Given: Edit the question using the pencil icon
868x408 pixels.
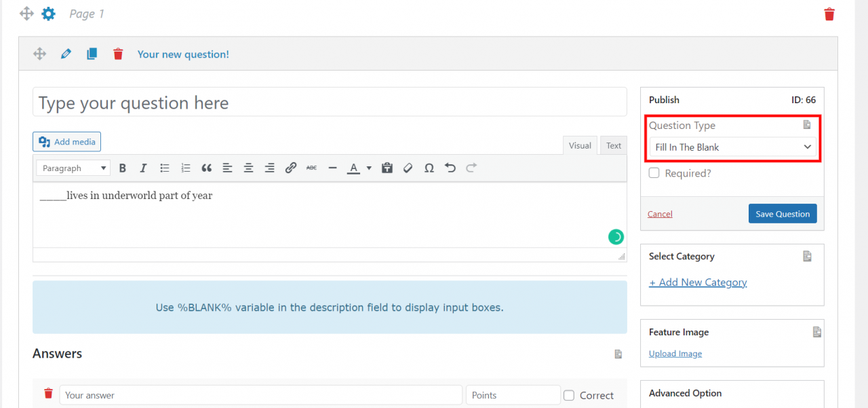Looking at the screenshot, I should click(x=66, y=54).
